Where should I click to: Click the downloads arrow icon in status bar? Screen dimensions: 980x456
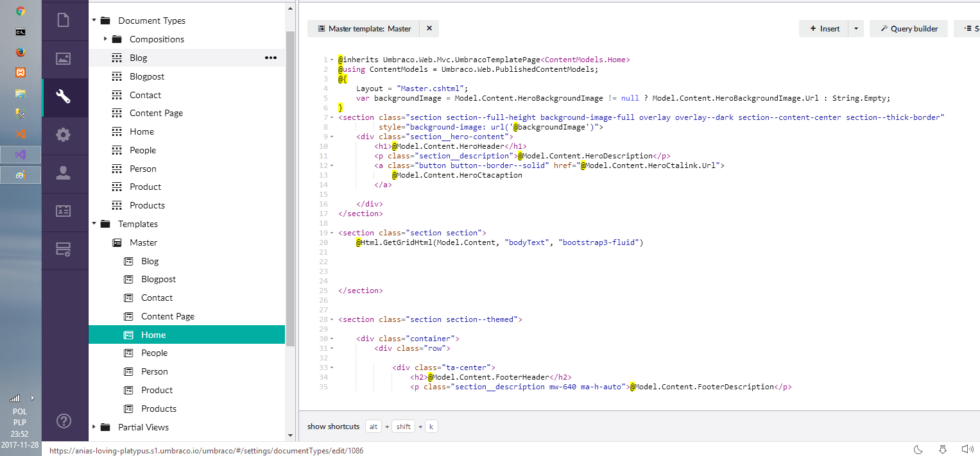pos(943,449)
